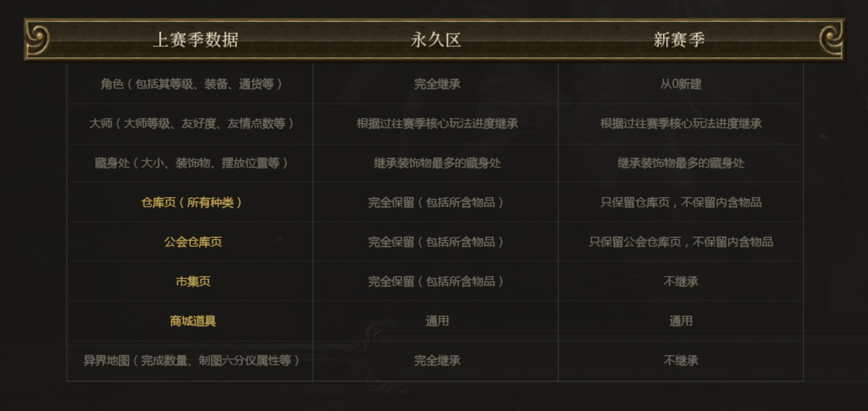Open the 仓库页（所有种类）highlighted link
868x411 pixels.
point(191,202)
